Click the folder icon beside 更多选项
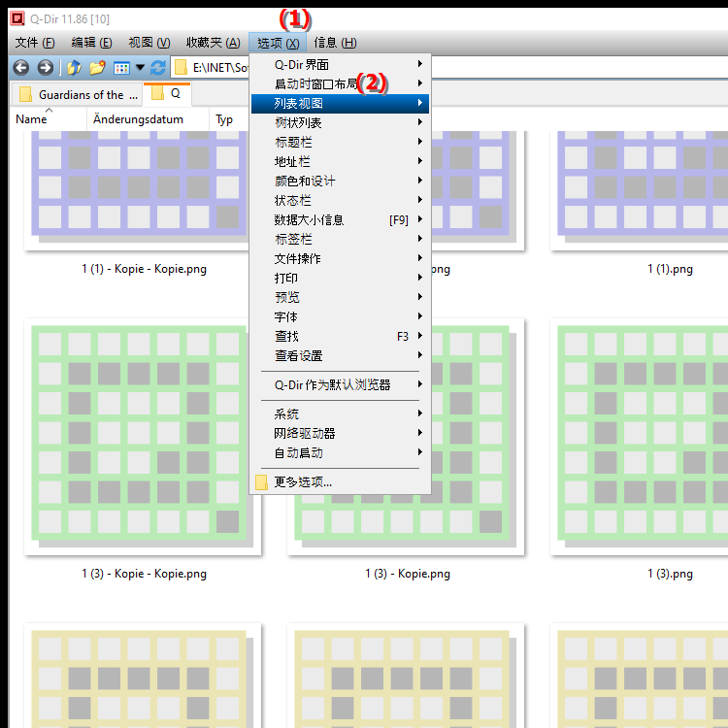Image resolution: width=728 pixels, height=728 pixels. [x=261, y=482]
